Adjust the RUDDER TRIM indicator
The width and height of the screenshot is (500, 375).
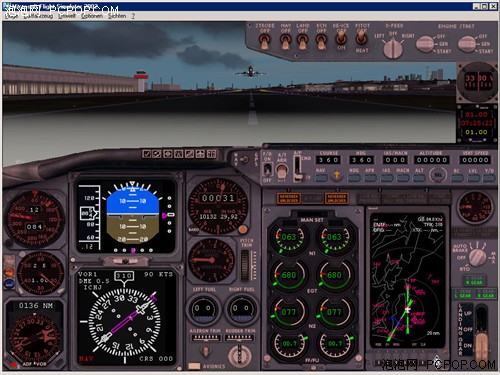[239, 338]
